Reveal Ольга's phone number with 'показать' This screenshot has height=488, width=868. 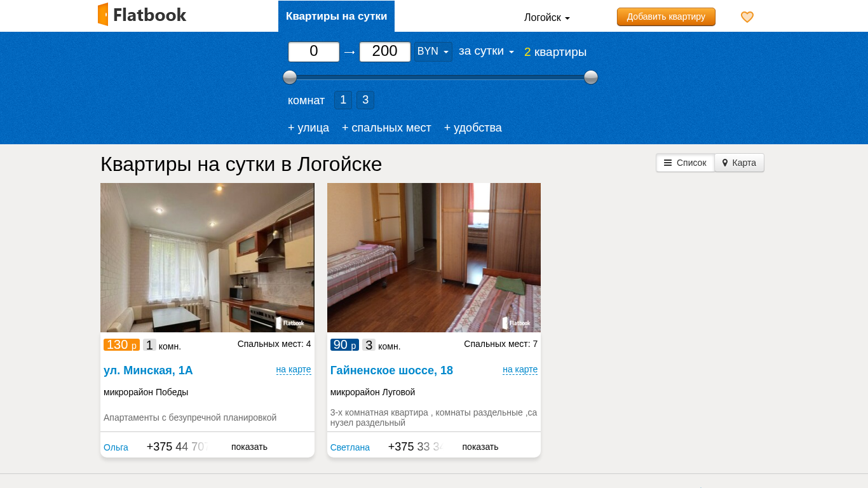click(249, 447)
